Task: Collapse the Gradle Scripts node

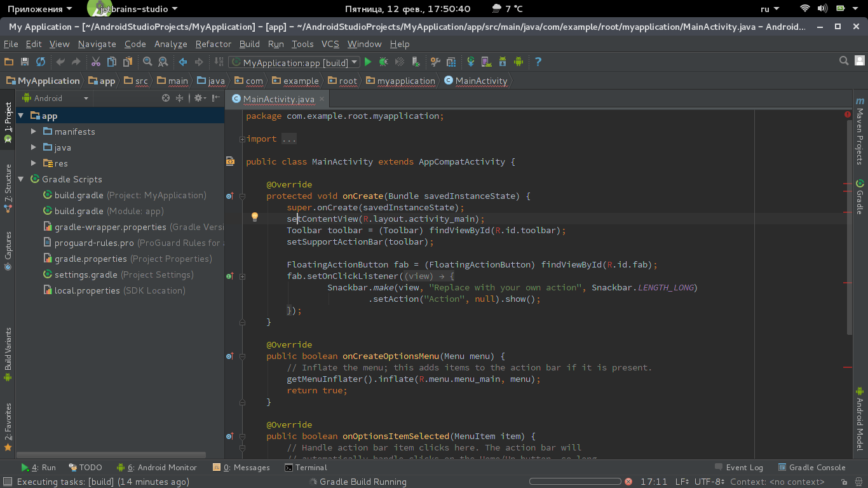Action: click(x=21, y=179)
